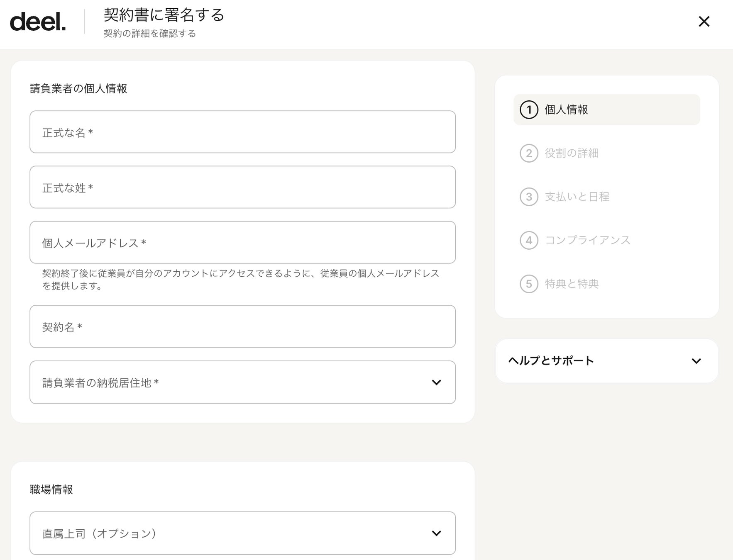Click the step 2 circle icon

click(529, 153)
